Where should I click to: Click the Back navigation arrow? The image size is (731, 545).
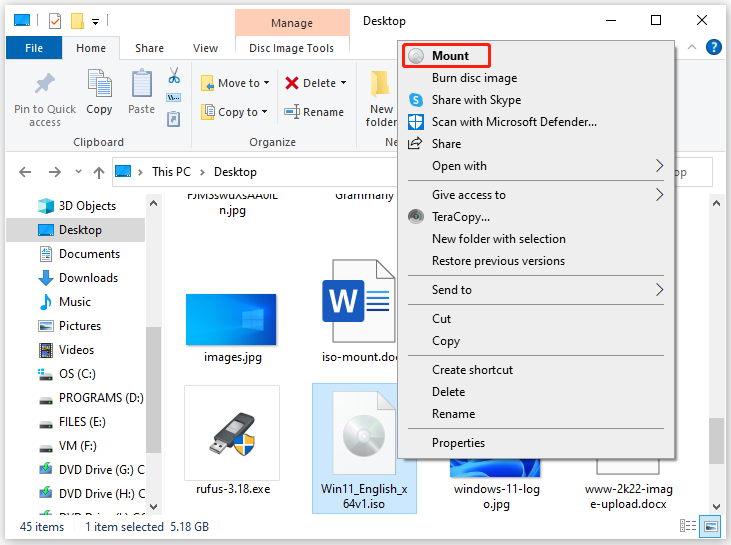point(25,172)
